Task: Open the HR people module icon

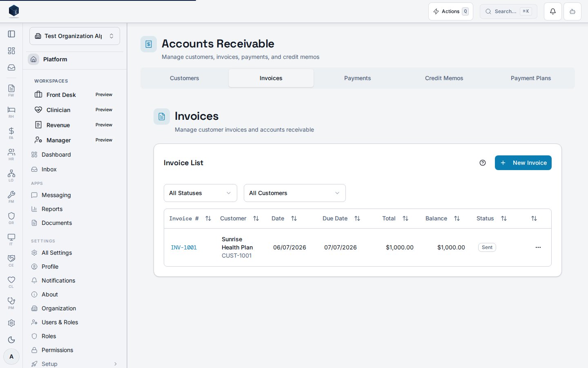Action: (11, 154)
